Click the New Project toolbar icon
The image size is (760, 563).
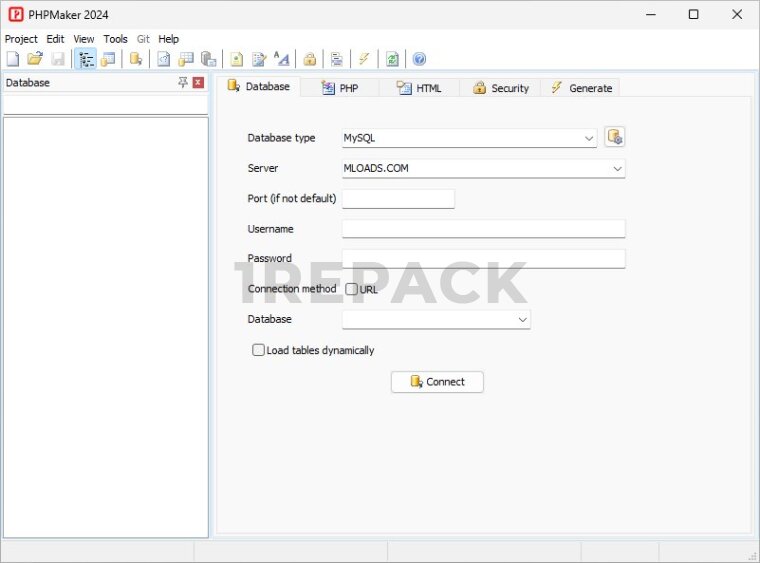click(x=13, y=59)
